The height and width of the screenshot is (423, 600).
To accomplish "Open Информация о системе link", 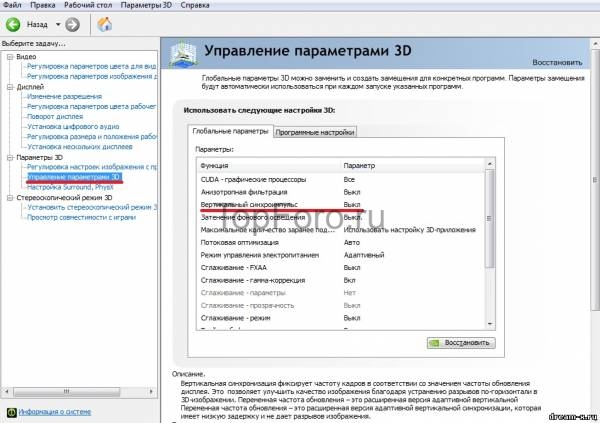I will (55, 412).
